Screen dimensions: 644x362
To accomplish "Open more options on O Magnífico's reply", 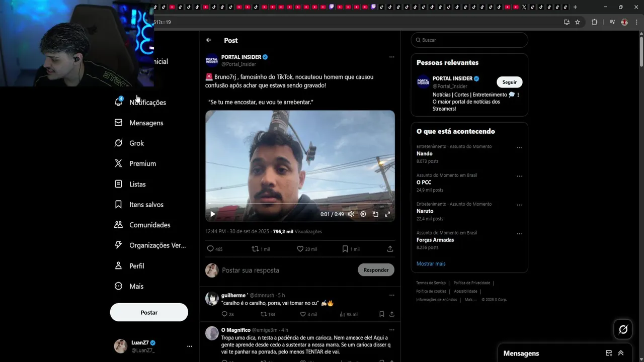I will click(391, 330).
